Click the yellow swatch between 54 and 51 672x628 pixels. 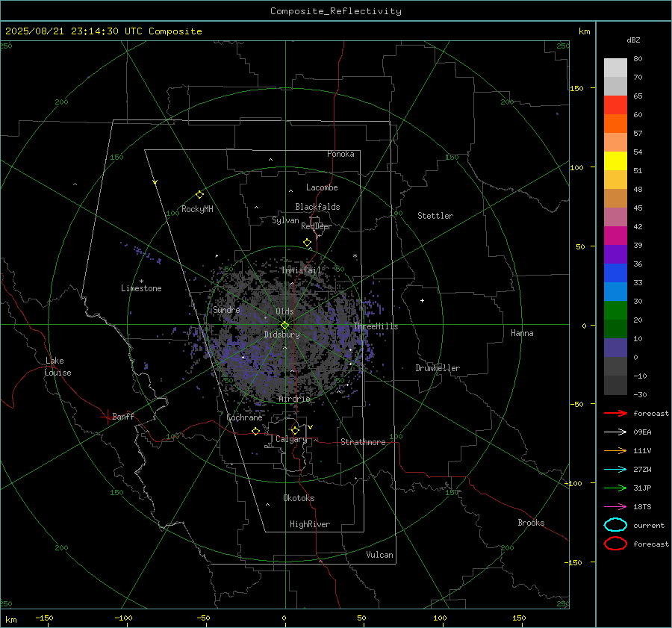click(x=615, y=161)
